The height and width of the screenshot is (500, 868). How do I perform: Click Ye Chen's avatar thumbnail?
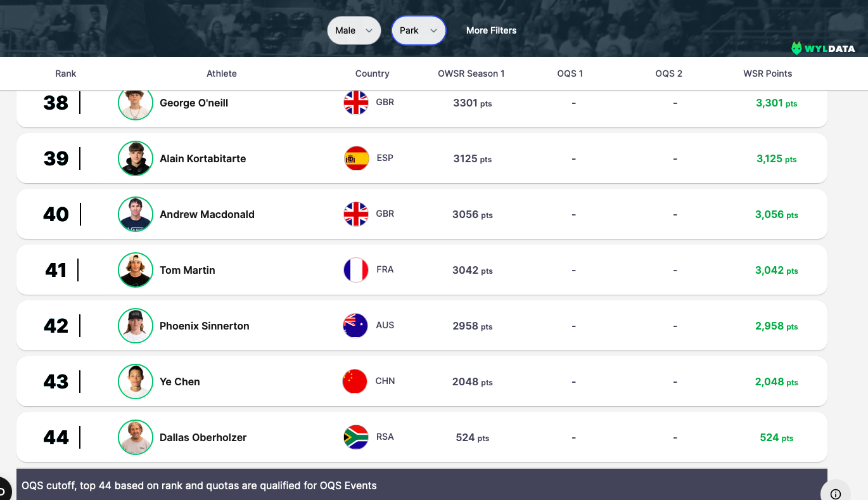(136, 381)
